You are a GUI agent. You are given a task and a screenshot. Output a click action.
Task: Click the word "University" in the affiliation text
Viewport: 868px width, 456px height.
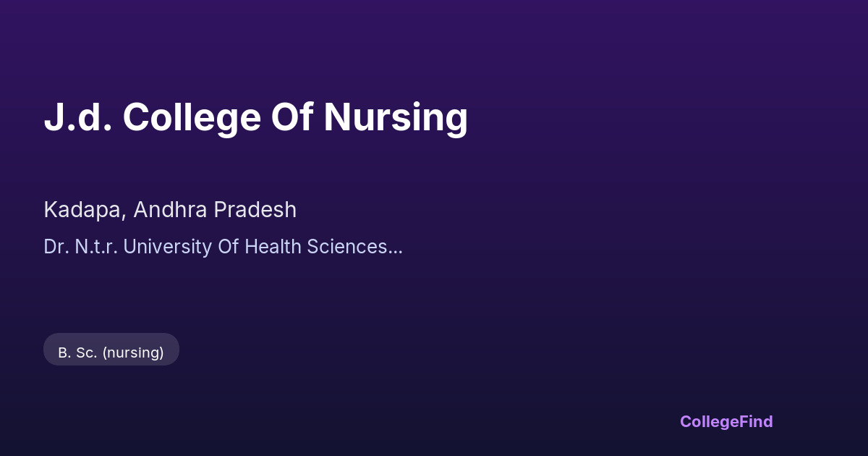click(169, 247)
